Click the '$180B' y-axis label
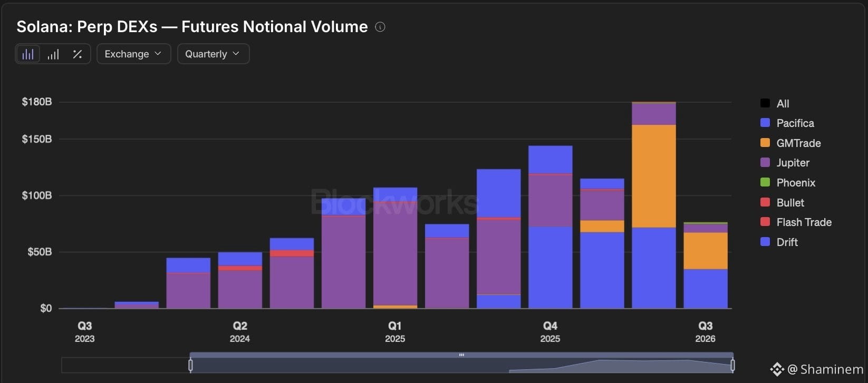Screen dimensions: 868x383 [x=37, y=102]
